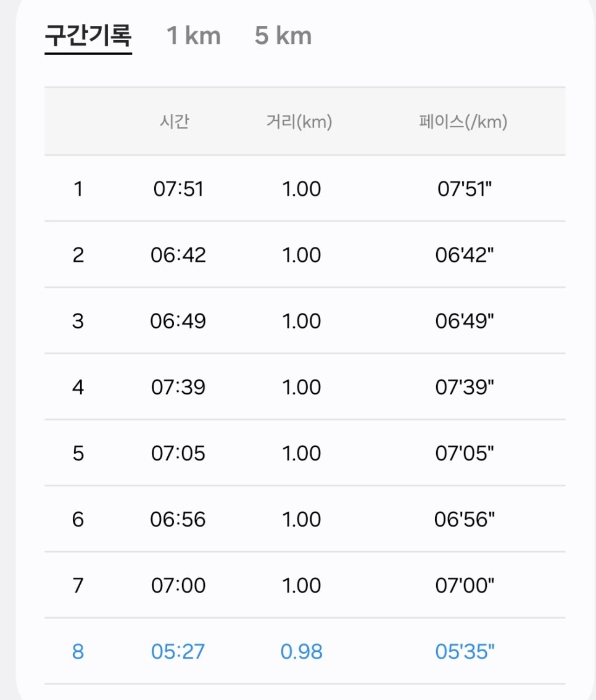Viewport: 596px width, 700px height.
Task: Switch to the 구간기록 tab
Action: (88, 36)
